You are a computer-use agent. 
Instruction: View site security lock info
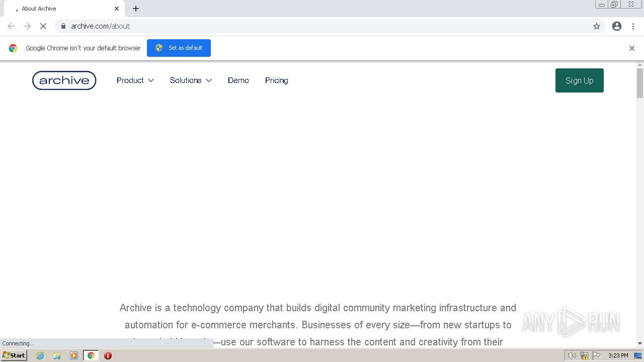[x=63, y=26]
